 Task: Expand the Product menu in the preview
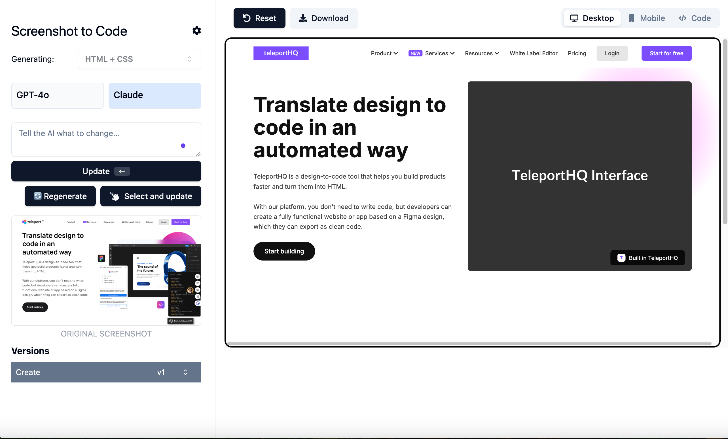(384, 53)
